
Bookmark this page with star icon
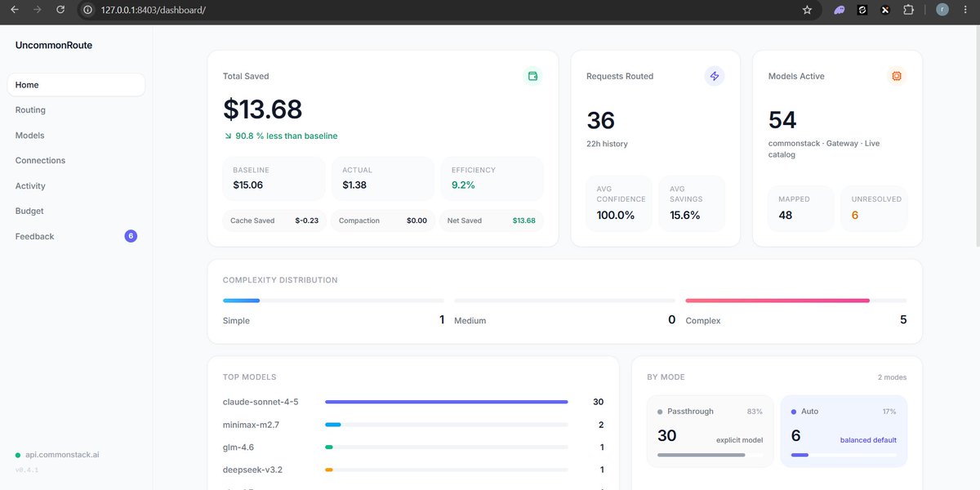(x=807, y=10)
